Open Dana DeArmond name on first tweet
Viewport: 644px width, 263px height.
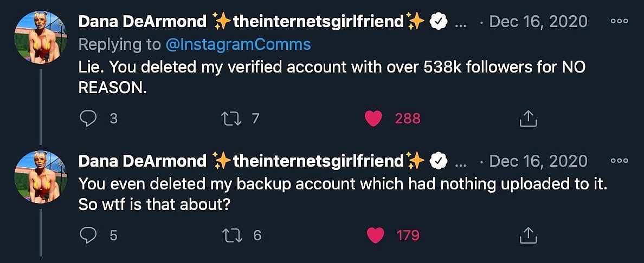point(143,22)
